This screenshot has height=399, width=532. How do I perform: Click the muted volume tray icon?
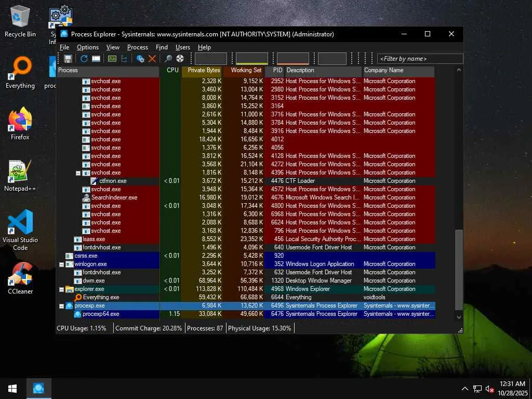click(x=489, y=389)
